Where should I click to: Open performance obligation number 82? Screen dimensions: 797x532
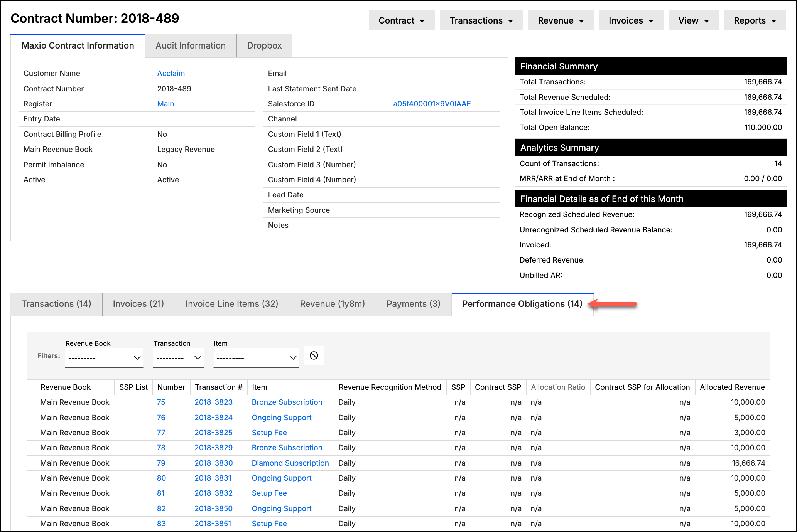point(161,508)
